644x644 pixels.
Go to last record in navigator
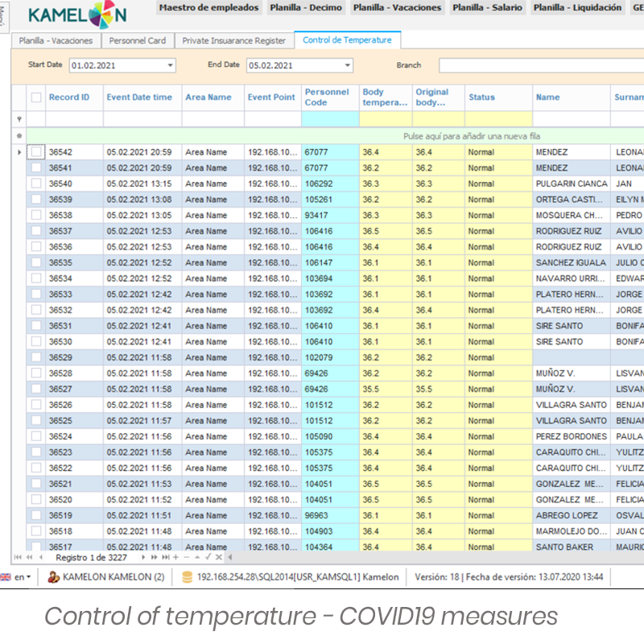coord(165,557)
